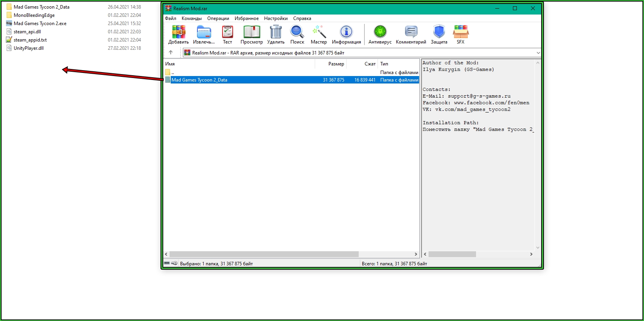Click 'Выбрано: 1 папка' status bar text

pos(216,264)
